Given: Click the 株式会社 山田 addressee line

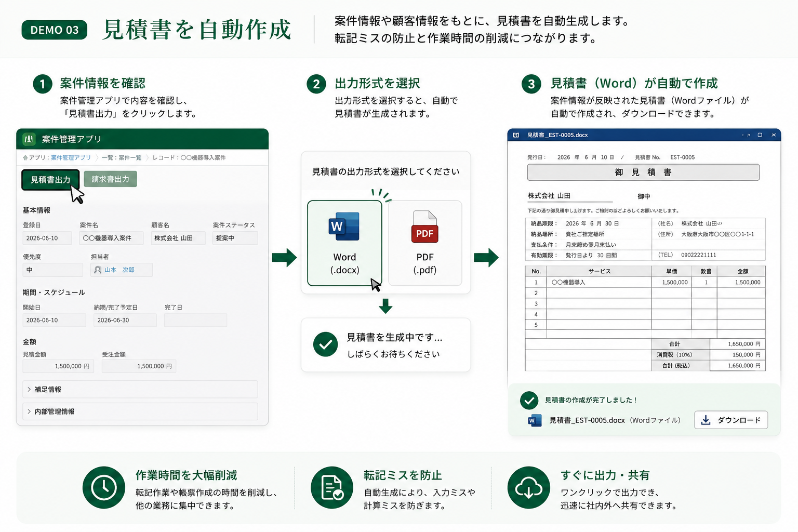Looking at the screenshot, I should click(x=570, y=196).
